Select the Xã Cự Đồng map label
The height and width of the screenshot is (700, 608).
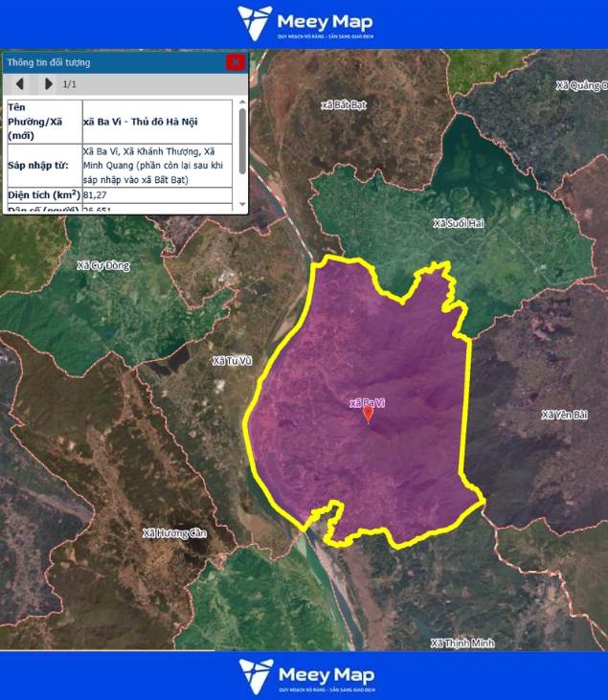(102, 264)
